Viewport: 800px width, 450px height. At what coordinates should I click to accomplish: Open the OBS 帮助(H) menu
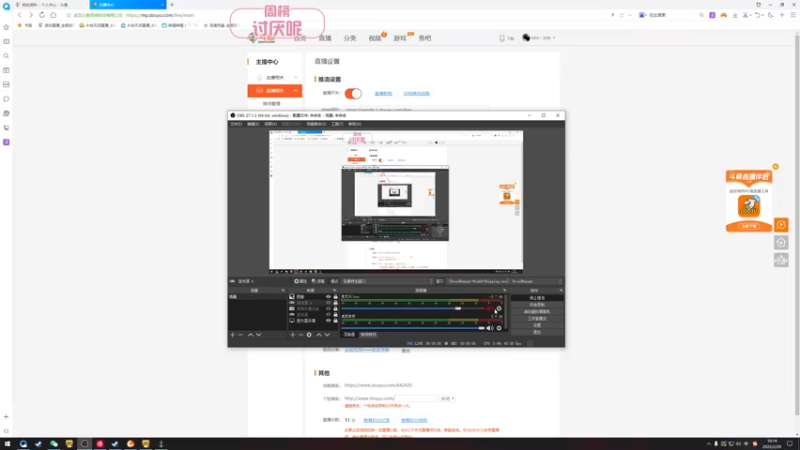point(355,124)
